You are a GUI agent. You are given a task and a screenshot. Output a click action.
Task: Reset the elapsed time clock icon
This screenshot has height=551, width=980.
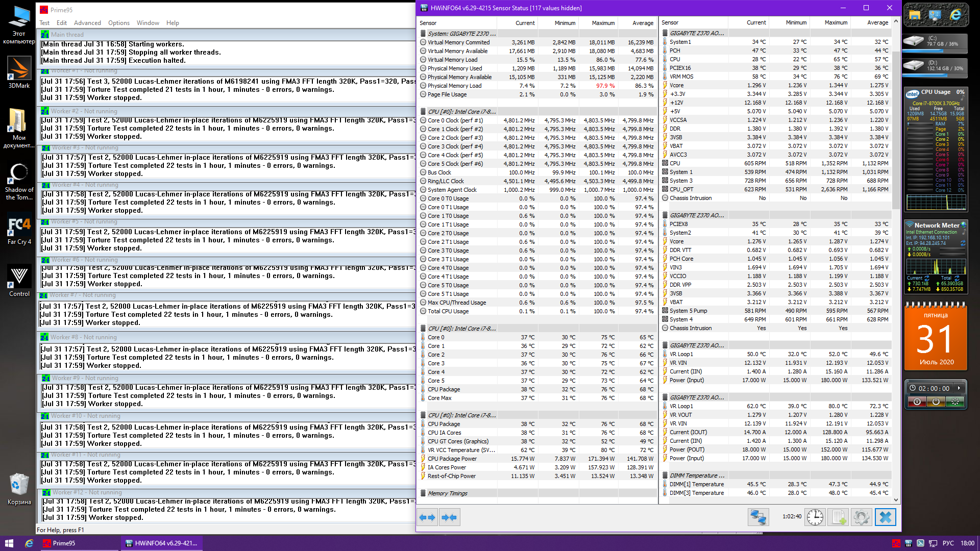[815, 517]
